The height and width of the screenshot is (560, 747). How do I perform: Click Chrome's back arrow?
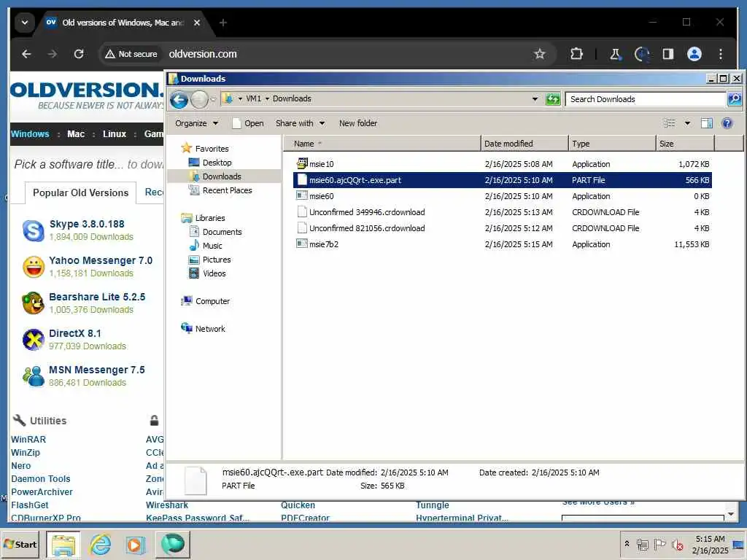click(26, 54)
